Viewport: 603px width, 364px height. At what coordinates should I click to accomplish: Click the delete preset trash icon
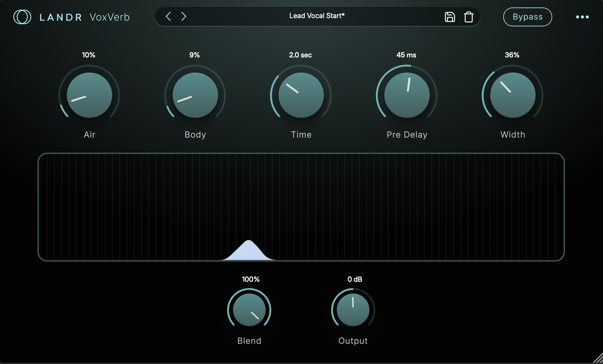pyautogui.click(x=468, y=17)
